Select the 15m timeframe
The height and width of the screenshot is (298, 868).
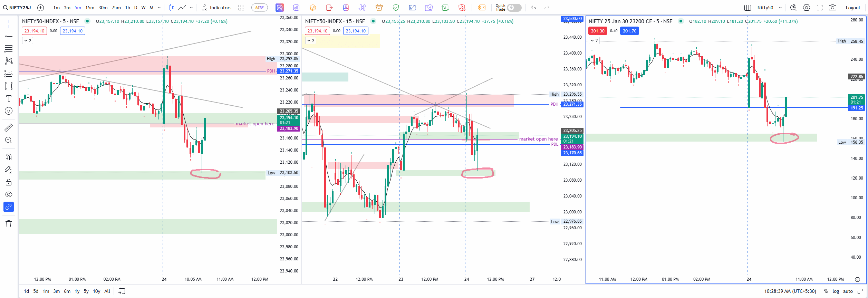point(90,8)
